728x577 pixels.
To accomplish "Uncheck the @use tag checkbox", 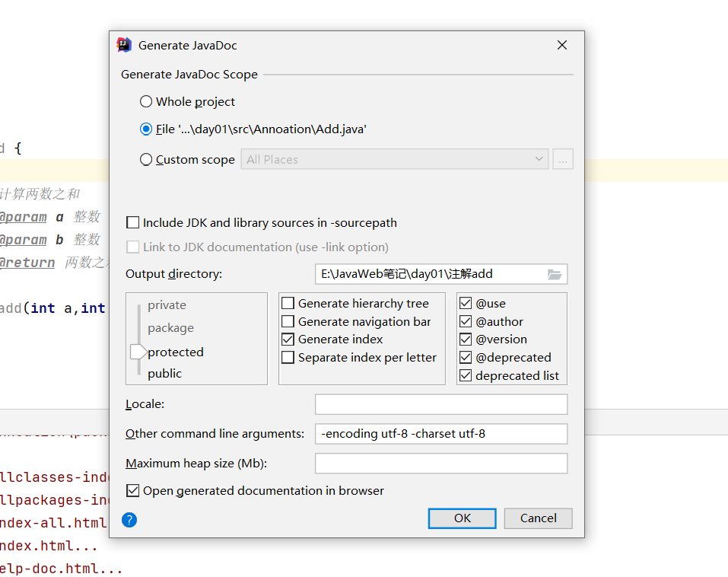I will (x=466, y=304).
